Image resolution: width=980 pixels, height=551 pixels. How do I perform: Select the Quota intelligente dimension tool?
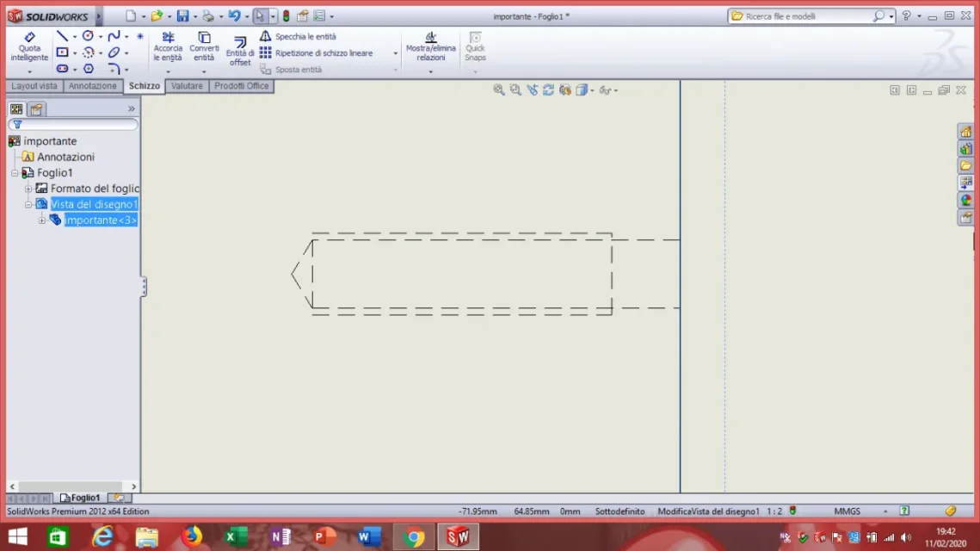pos(29,46)
